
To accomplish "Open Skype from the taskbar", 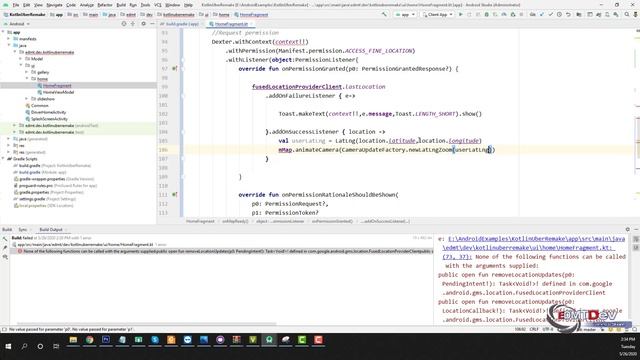I will (x=155, y=340).
